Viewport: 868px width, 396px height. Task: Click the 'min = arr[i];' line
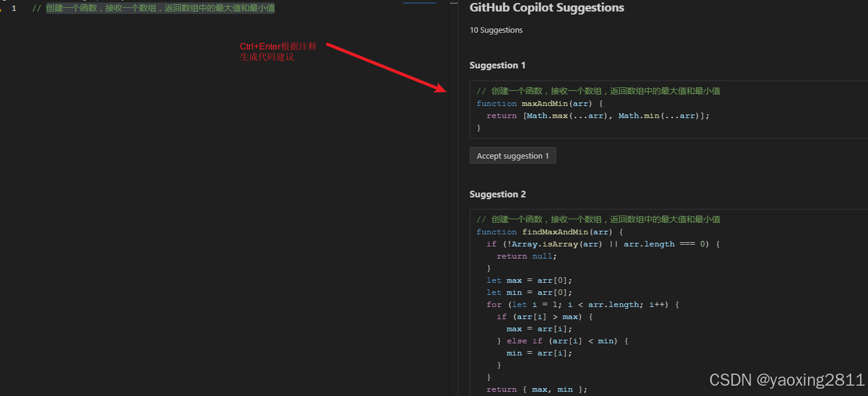coord(539,353)
